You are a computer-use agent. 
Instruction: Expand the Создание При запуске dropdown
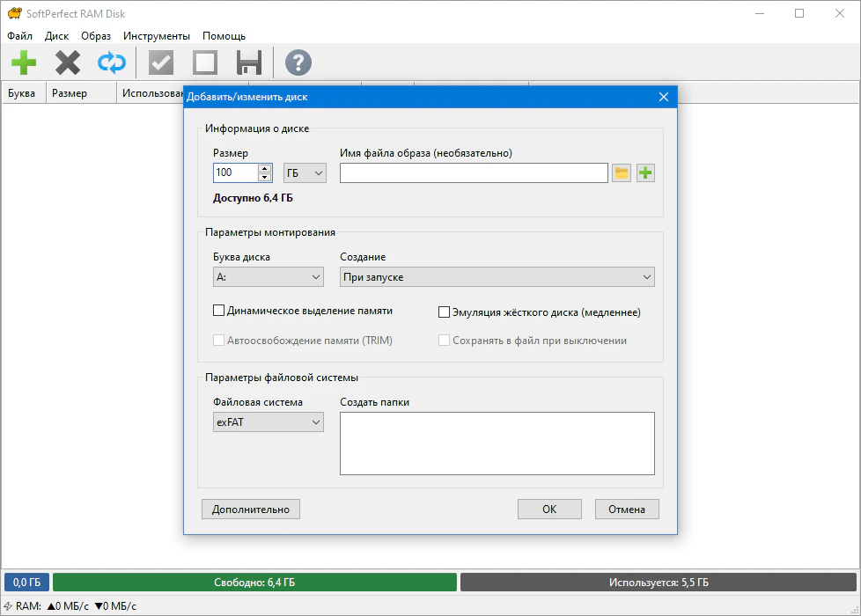pos(497,277)
